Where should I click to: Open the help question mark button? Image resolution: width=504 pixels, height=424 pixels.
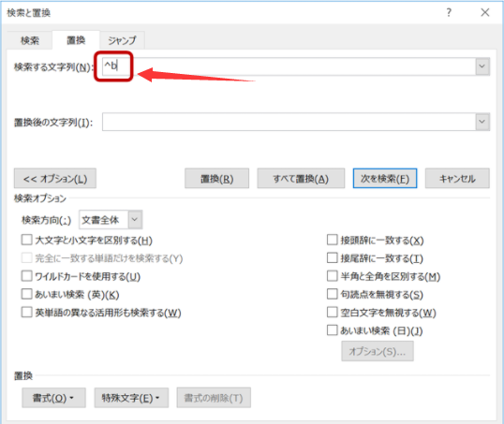click(449, 12)
